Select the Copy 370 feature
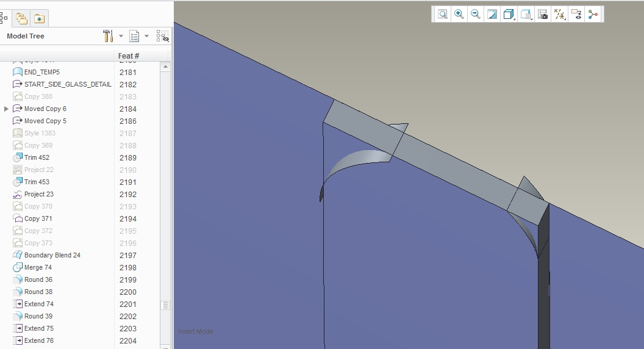 click(x=38, y=206)
